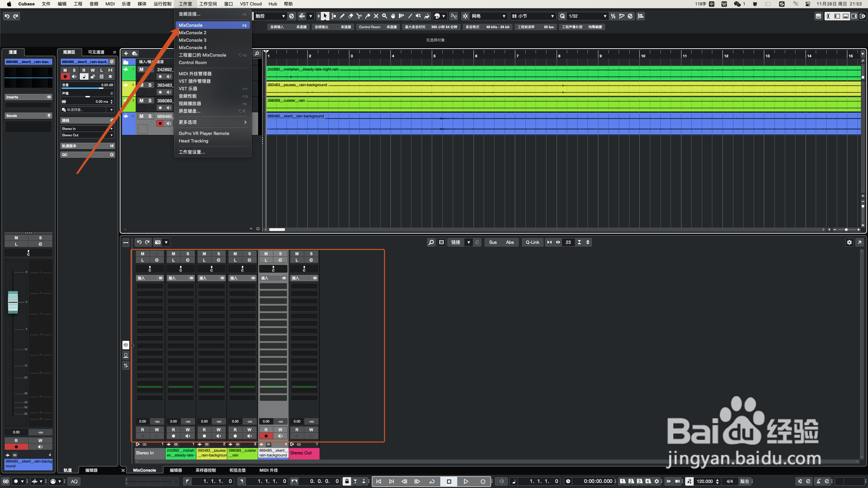
Task: Toggle Solo on 669485 mixer channel
Action: 280,254
